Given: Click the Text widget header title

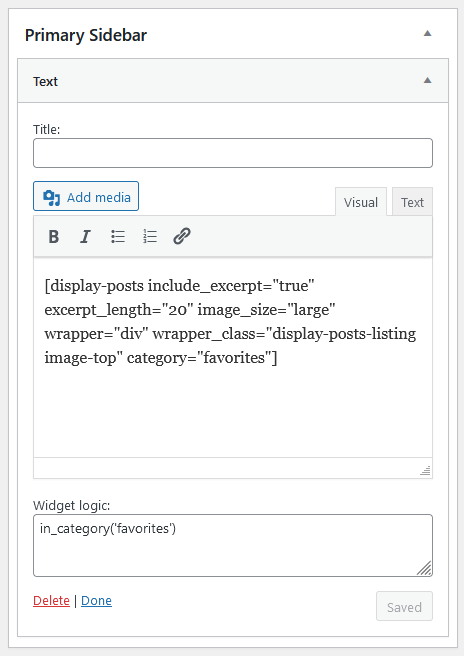Looking at the screenshot, I should pos(46,81).
